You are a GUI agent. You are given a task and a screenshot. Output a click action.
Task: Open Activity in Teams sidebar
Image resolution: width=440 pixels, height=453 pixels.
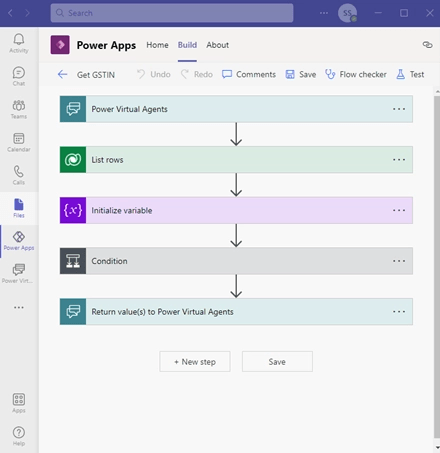coord(19,43)
